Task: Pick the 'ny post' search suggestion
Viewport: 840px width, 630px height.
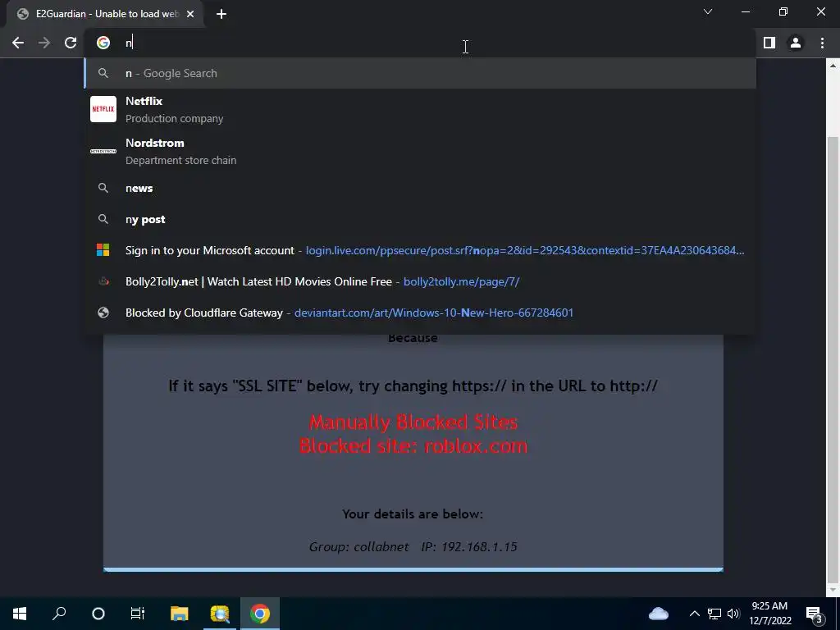Action: point(421,219)
